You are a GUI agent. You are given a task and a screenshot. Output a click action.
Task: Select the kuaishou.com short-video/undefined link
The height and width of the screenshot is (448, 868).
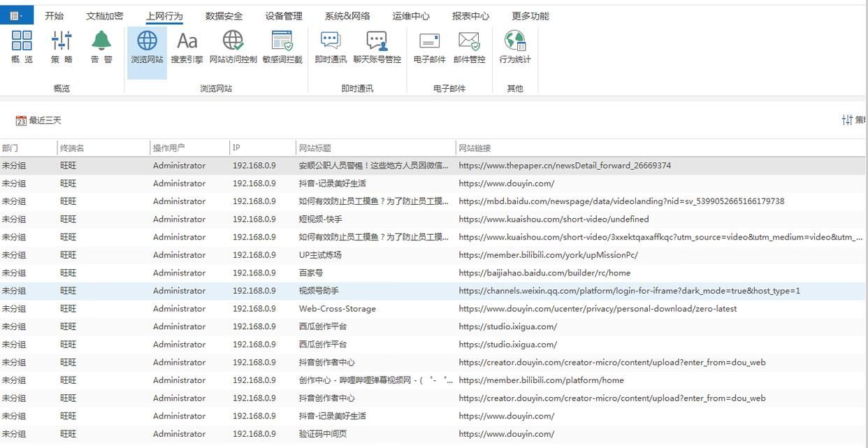(x=554, y=219)
